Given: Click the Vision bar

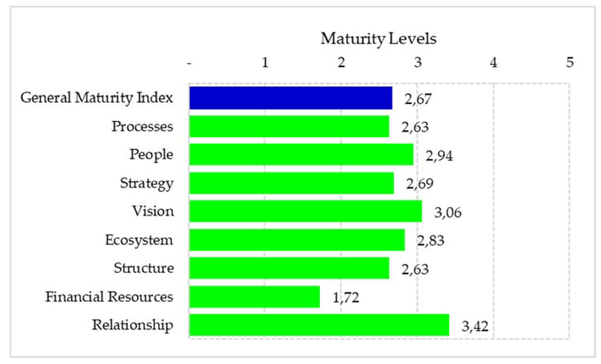Looking at the screenshot, I should 305,211.
